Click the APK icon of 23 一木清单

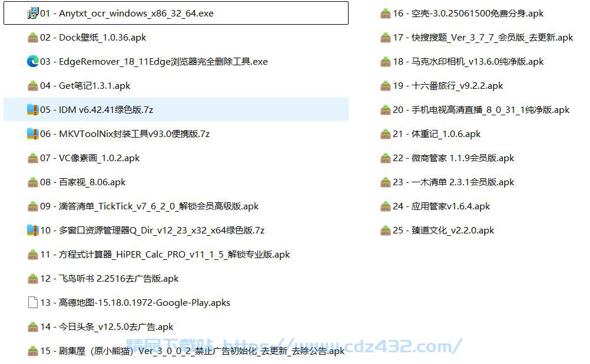(x=386, y=182)
